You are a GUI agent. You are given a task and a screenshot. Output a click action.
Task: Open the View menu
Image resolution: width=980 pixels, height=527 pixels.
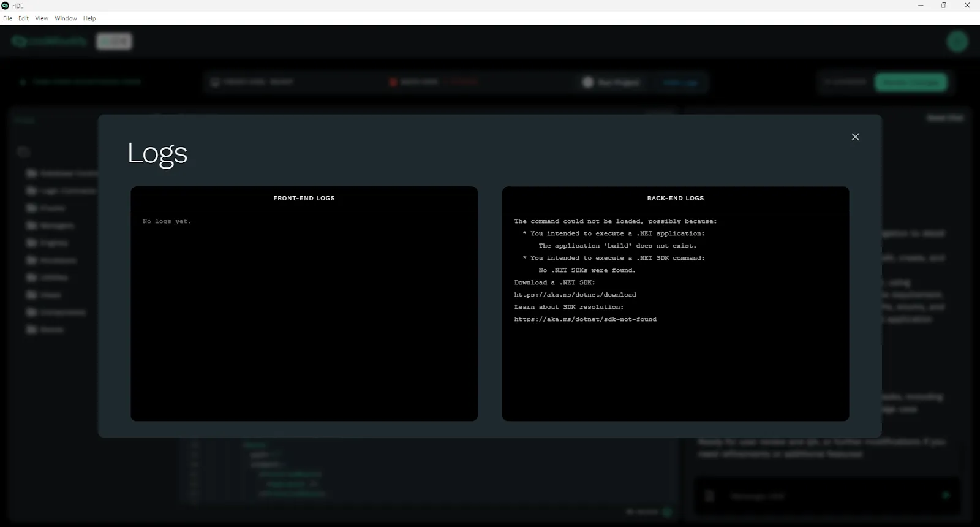(x=42, y=18)
